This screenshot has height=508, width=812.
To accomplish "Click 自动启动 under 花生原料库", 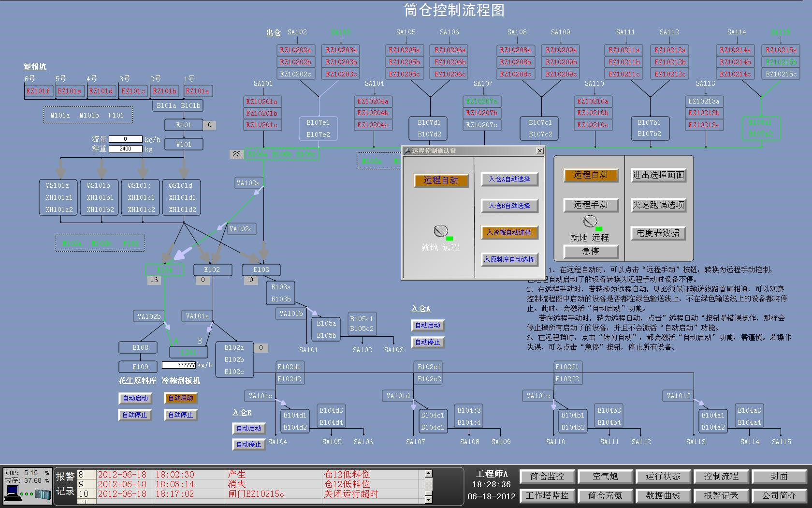I will pos(135,398).
